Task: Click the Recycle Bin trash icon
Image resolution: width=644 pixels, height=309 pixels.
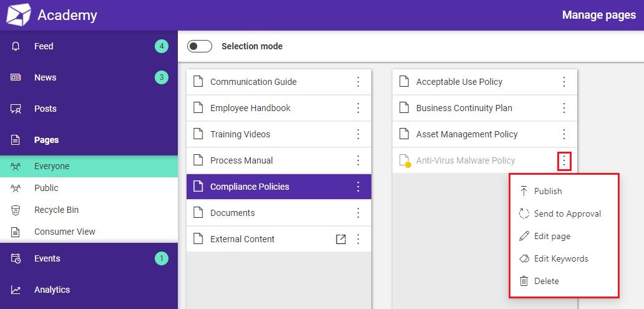Action: 16,210
